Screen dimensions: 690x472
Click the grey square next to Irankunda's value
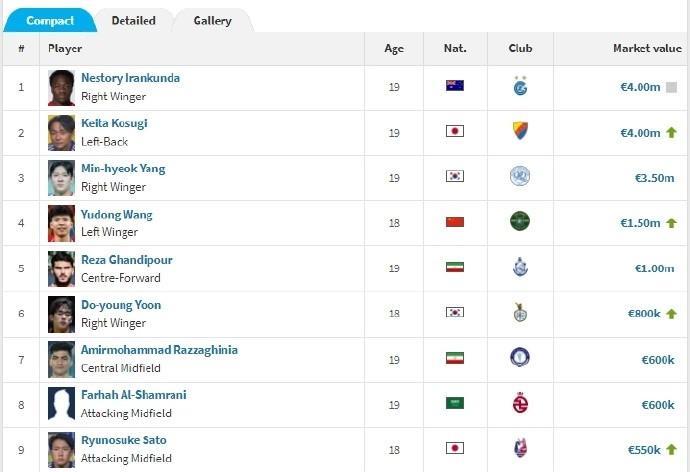[671, 87]
